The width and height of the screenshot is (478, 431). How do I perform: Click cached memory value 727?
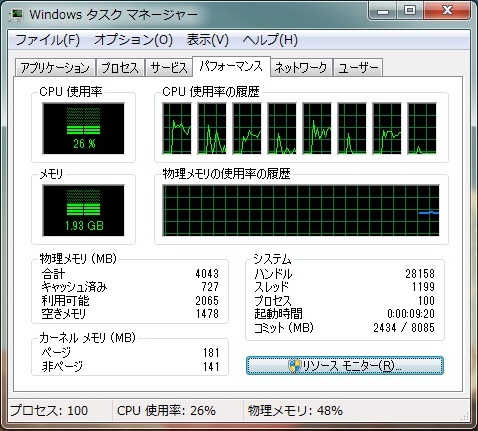pyautogui.click(x=210, y=287)
